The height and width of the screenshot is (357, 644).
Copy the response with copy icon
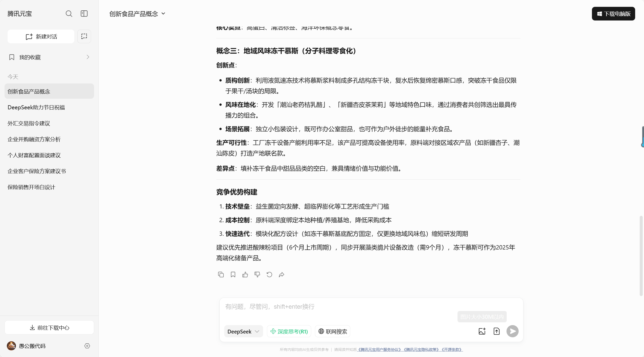(221, 275)
